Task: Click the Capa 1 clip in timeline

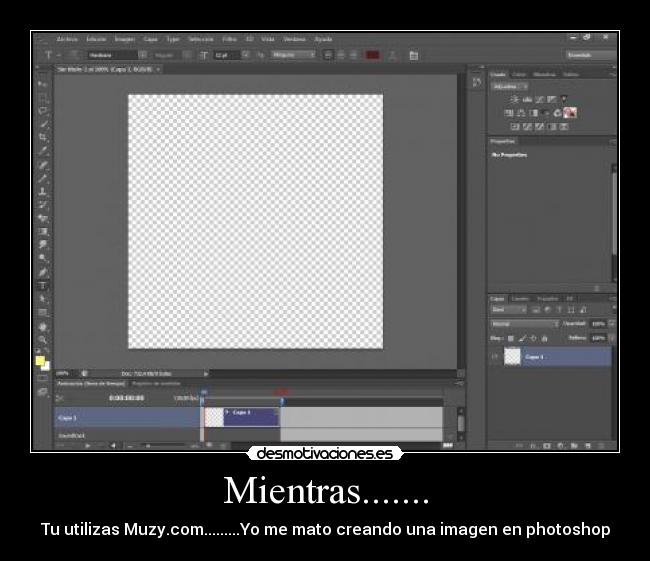Action: point(242,417)
